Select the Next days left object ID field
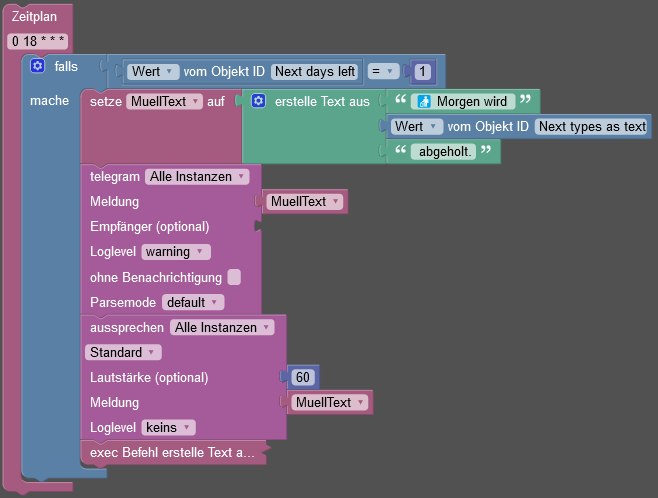 [x=315, y=71]
